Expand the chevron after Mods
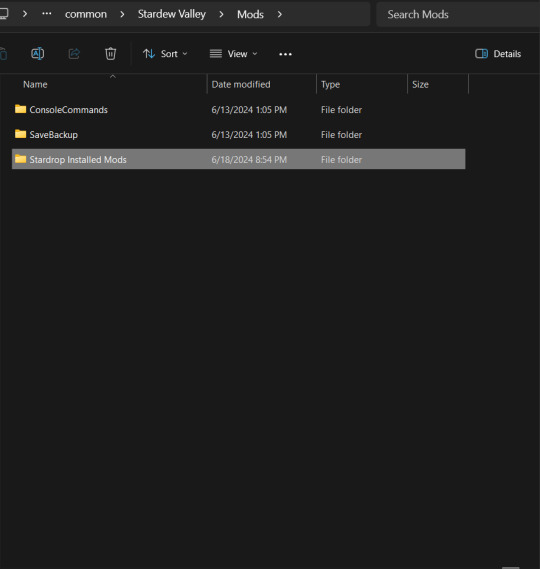The image size is (540, 569). pyautogui.click(x=279, y=15)
